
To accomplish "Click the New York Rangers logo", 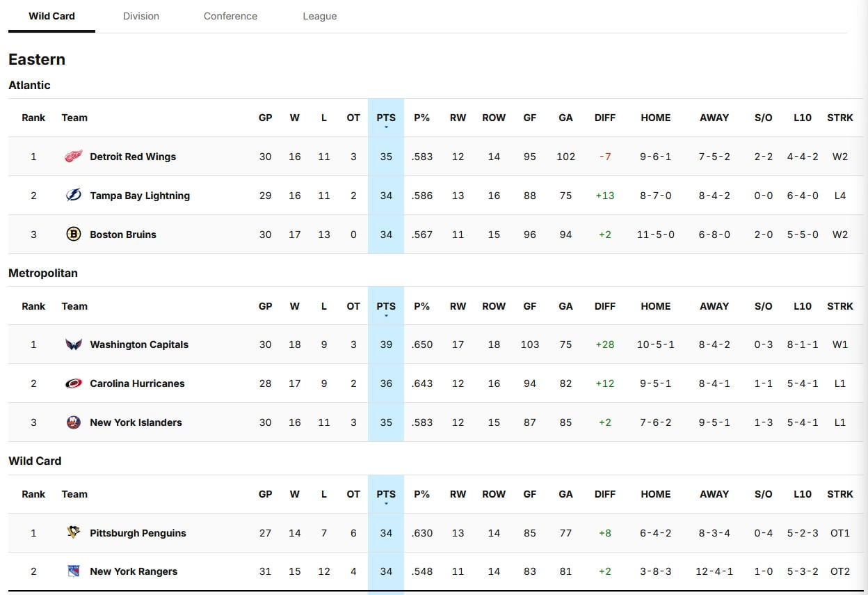I will (x=74, y=571).
